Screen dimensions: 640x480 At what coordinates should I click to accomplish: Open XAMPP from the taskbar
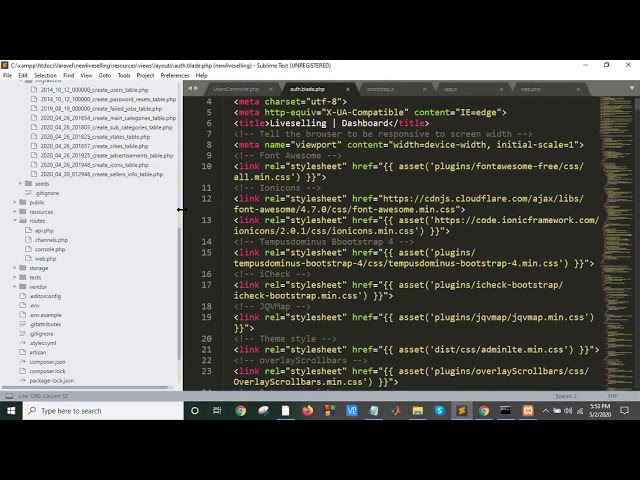click(x=528, y=411)
